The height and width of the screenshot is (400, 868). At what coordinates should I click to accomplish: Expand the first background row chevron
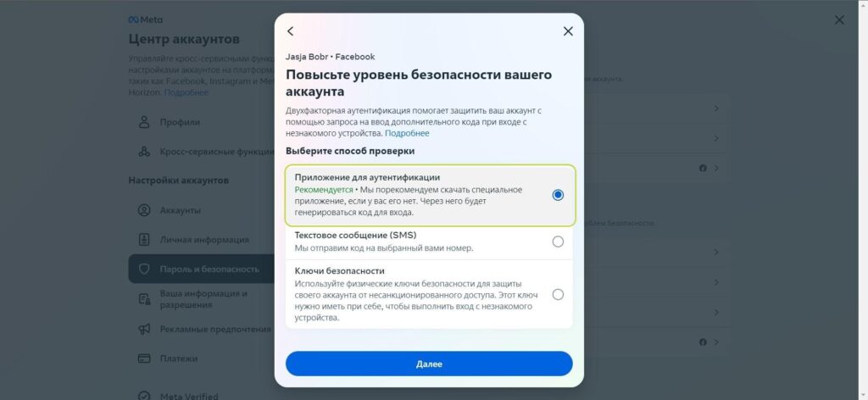[716, 108]
